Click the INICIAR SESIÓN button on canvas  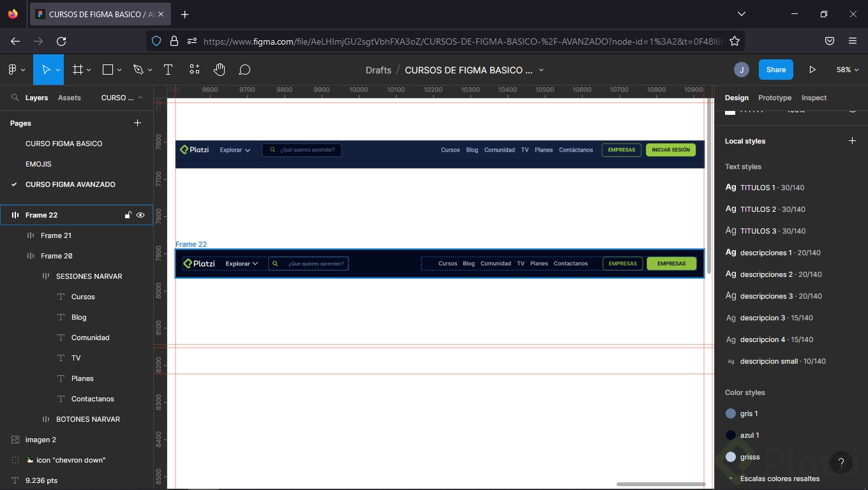pyautogui.click(x=671, y=150)
